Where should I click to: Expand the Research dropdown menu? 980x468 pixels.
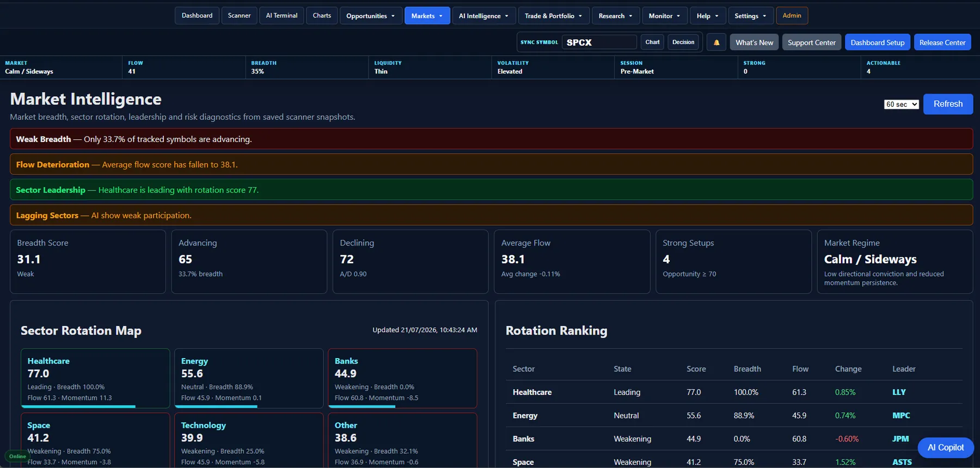[615, 16]
